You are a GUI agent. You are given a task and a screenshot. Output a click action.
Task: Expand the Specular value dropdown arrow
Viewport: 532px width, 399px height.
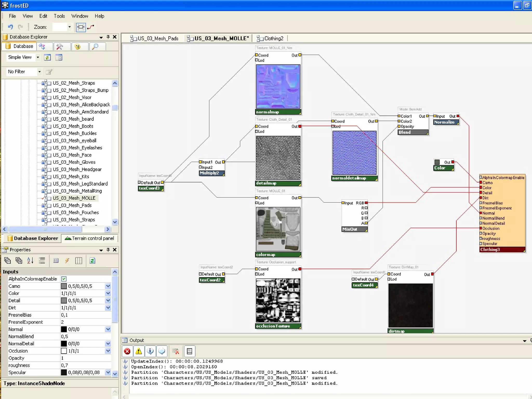coord(108,372)
